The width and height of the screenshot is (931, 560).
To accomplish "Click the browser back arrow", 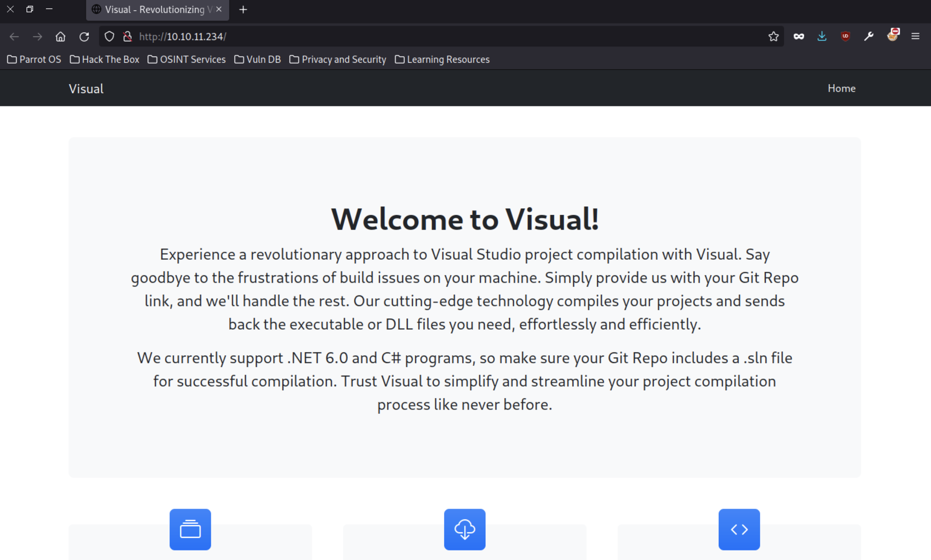I will (14, 36).
